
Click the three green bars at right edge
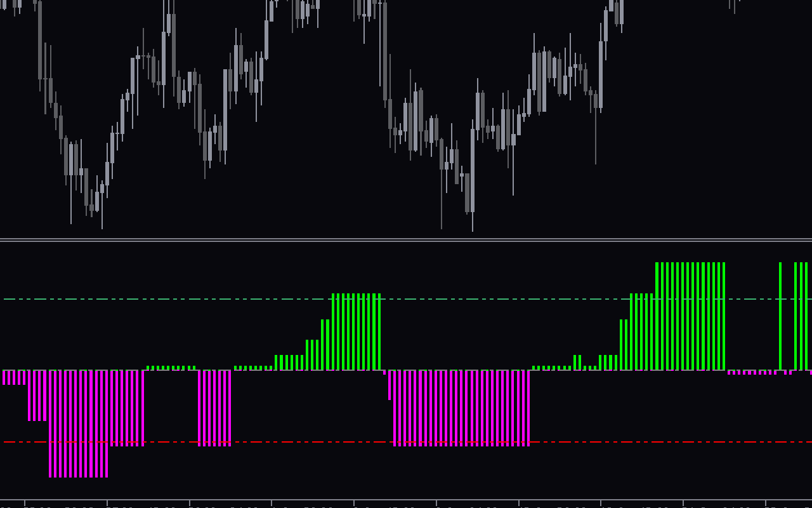[801, 316]
